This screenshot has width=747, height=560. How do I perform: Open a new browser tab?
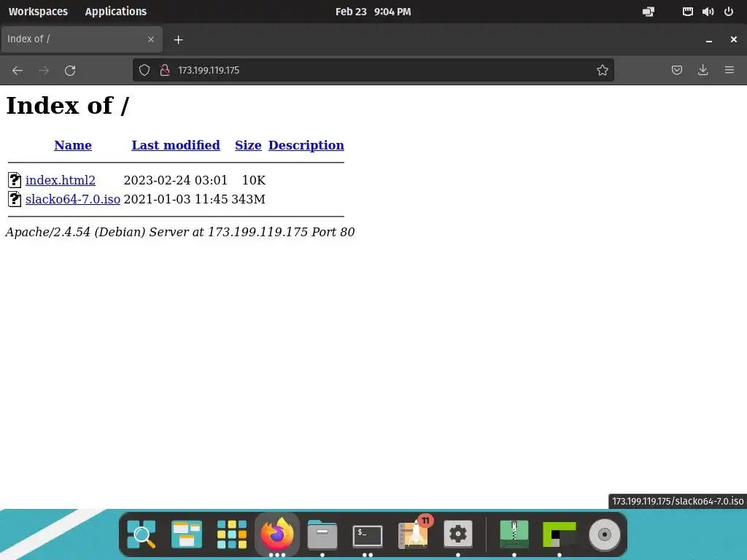tap(178, 40)
